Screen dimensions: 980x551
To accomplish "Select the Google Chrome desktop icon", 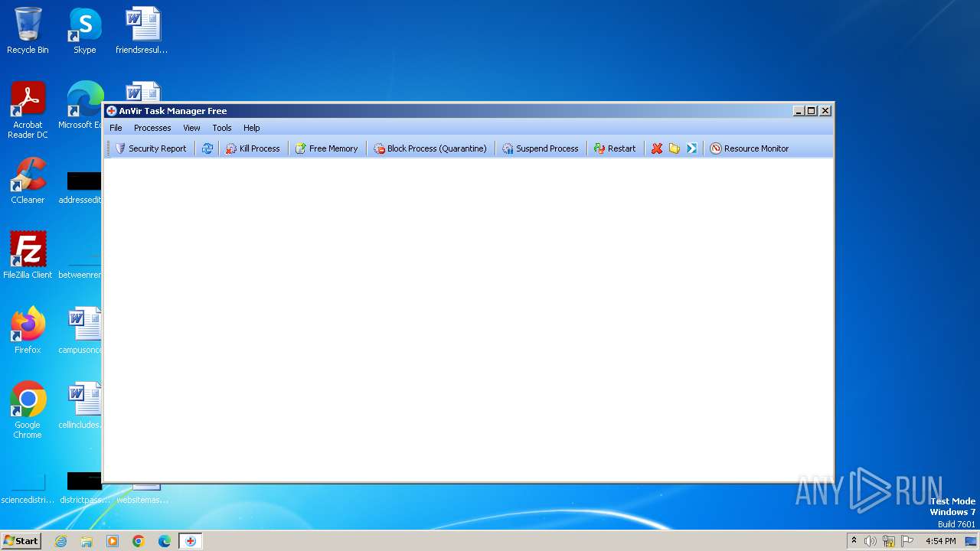I will click(x=28, y=409).
